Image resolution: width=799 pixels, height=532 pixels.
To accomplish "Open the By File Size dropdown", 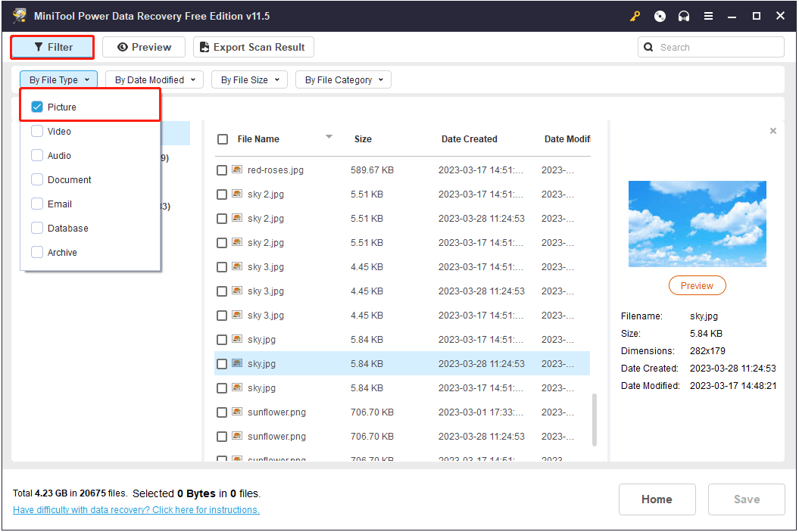I will [x=250, y=80].
